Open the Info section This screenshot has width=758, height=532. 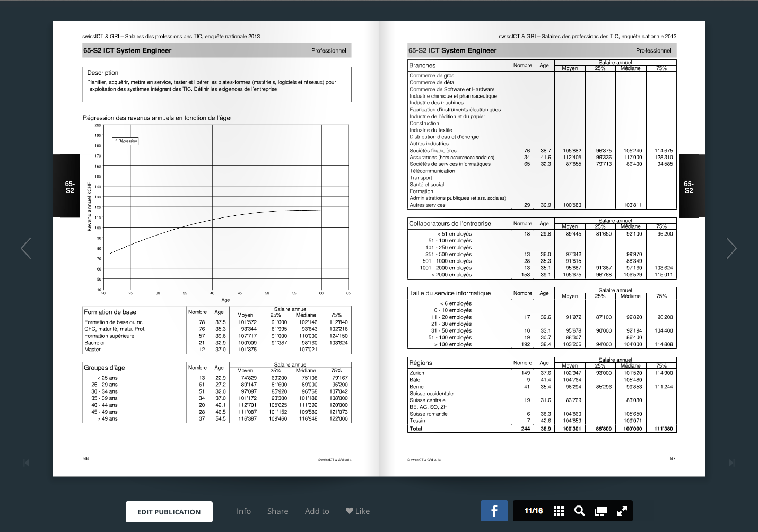243,511
